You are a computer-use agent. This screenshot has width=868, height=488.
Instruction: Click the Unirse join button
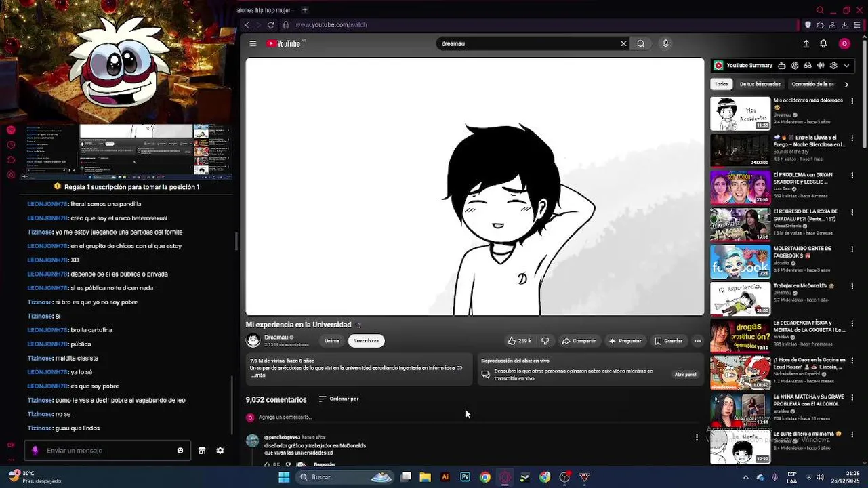tap(331, 341)
